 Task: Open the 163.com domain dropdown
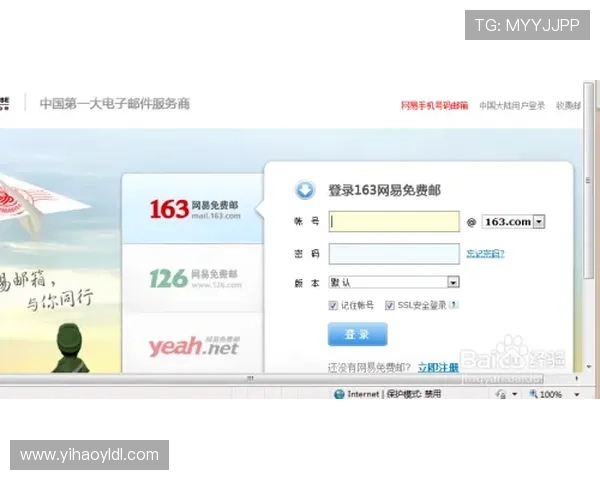(x=539, y=222)
